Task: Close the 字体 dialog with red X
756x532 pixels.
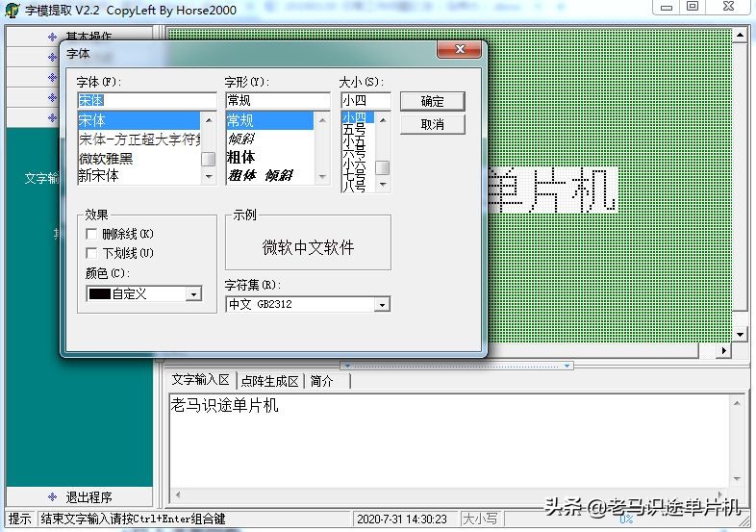Action: [x=459, y=49]
